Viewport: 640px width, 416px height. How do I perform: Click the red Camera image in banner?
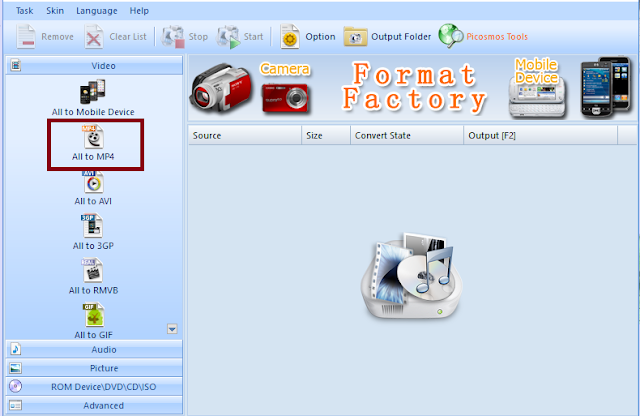point(285,98)
